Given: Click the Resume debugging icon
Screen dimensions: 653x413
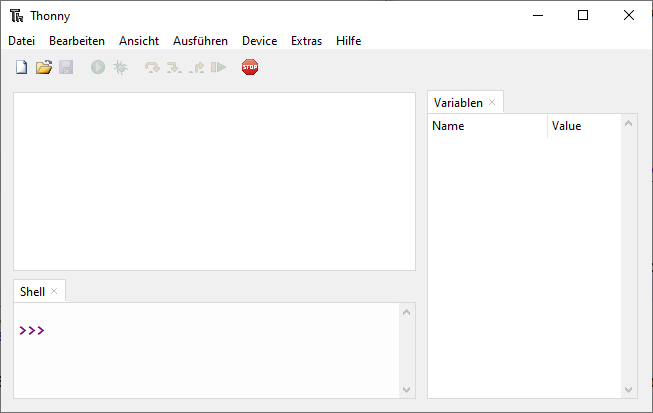Looking at the screenshot, I should coord(218,68).
